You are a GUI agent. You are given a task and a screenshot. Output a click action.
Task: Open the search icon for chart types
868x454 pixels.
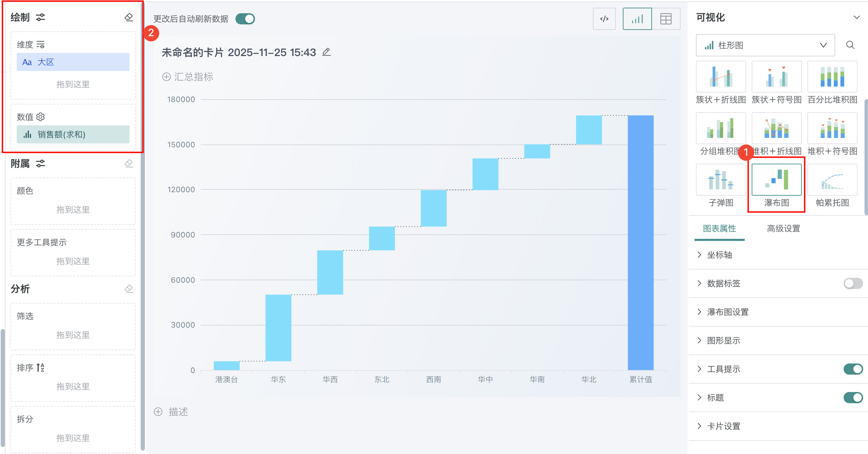click(x=850, y=45)
